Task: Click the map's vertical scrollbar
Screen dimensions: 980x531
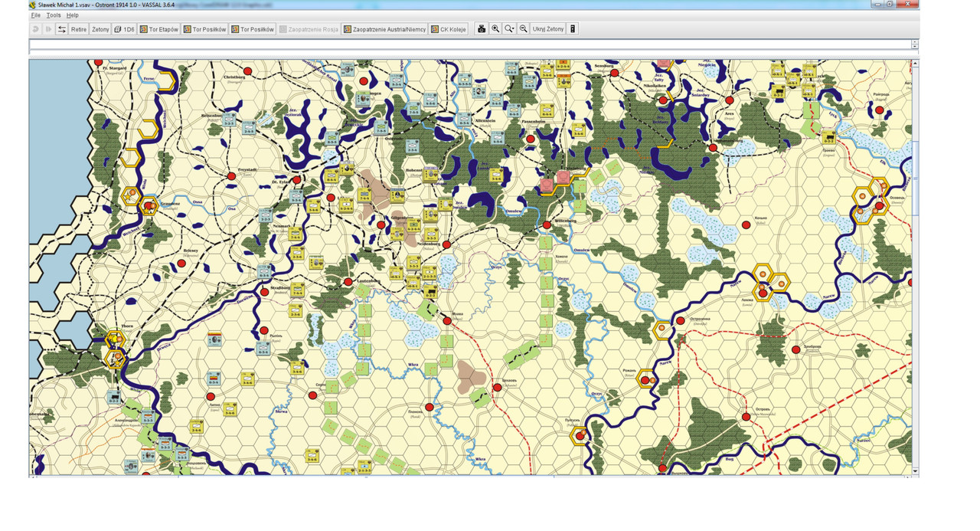Action: click(x=916, y=267)
